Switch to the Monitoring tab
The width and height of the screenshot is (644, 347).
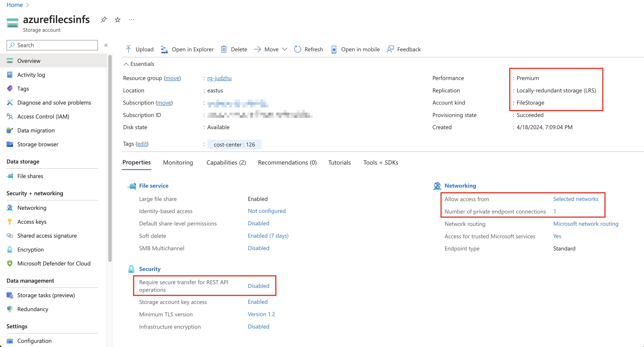(x=178, y=162)
